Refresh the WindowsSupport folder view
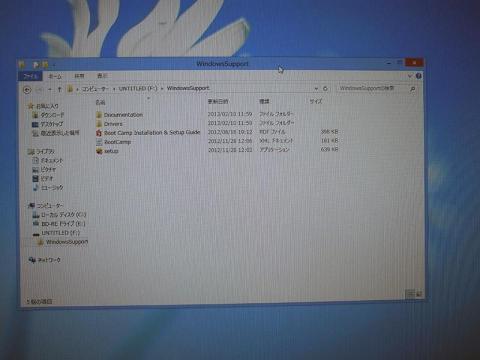 [325, 89]
